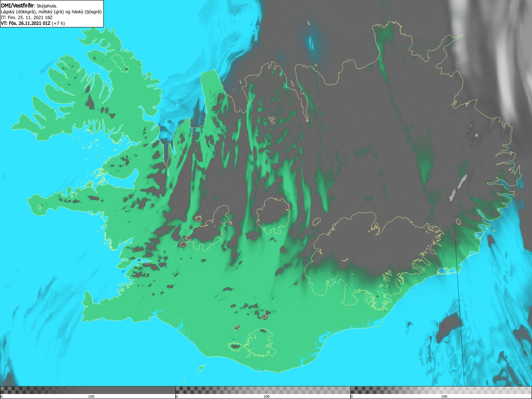Click the 'IT: Fim. 25. 11. 2021 18Z' line

(27, 17)
